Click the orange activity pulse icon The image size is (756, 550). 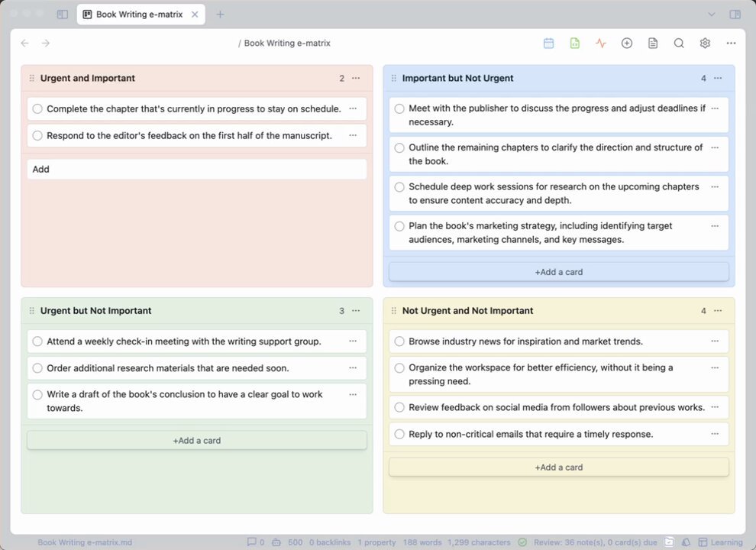click(x=601, y=43)
